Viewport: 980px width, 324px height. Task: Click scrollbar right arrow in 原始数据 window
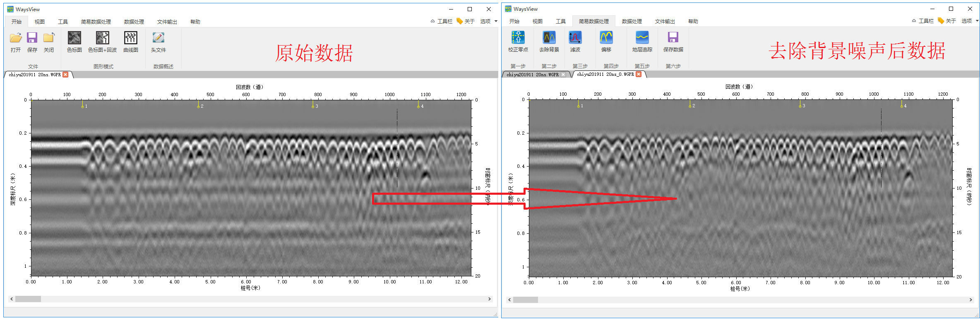(x=489, y=299)
